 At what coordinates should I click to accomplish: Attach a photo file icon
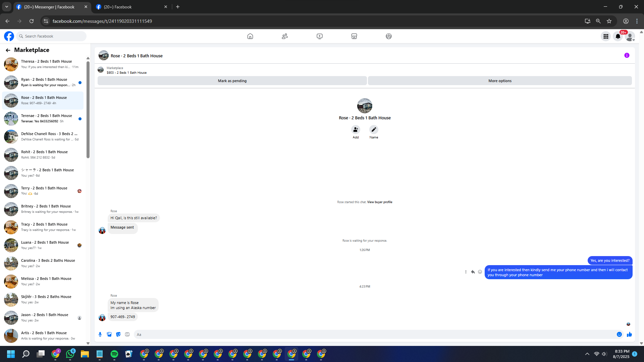(x=109, y=334)
